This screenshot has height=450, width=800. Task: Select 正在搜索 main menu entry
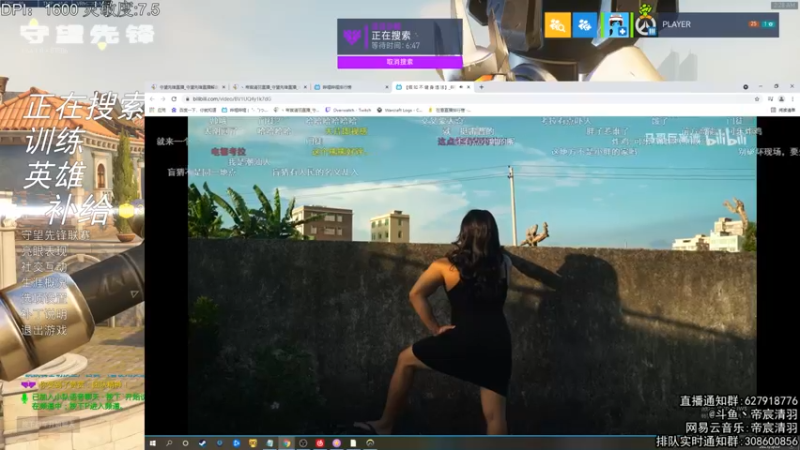[x=84, y=107]
